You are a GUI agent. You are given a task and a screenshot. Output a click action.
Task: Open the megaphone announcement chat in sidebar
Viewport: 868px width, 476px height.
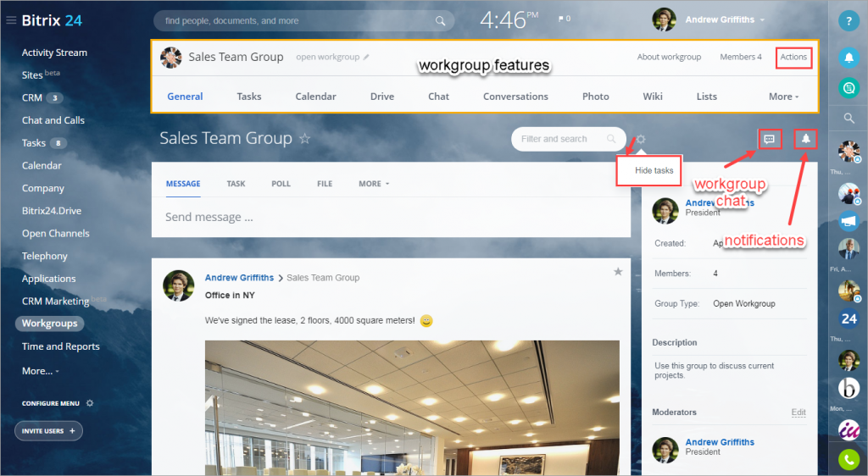[849, 222]
